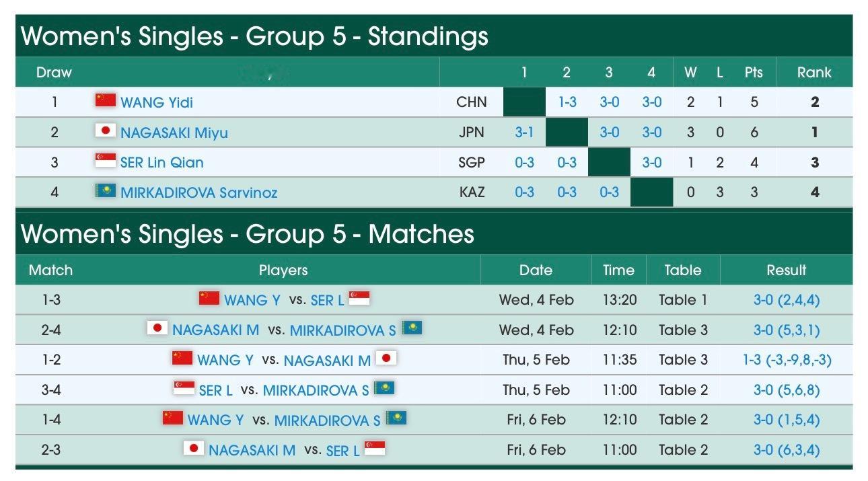Screen dimensions: 868x481
Task: Open NAGASAKI Miyu player profile link
Action: click(x=174, y=133)
